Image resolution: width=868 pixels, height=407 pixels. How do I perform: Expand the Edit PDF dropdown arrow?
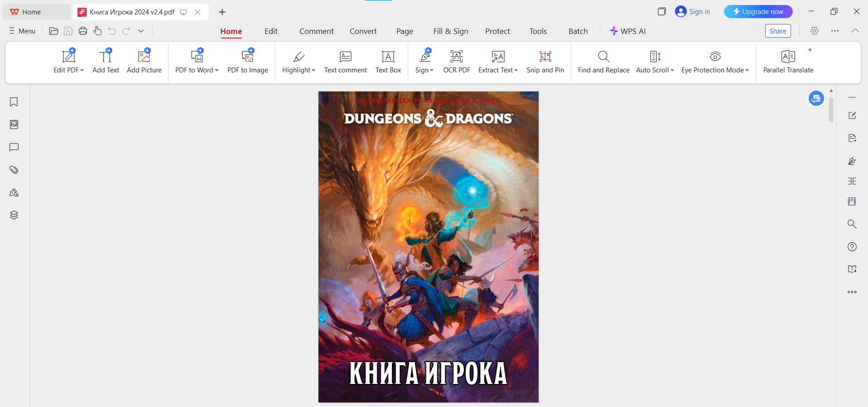[82, 70]
